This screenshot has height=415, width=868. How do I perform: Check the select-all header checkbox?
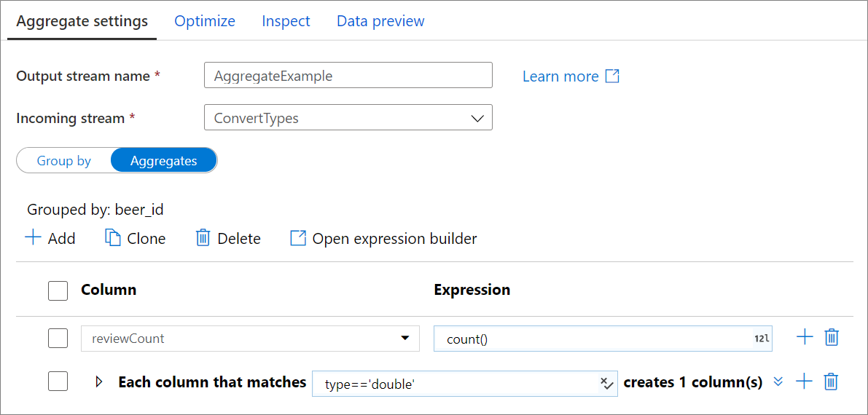(58, 290)
